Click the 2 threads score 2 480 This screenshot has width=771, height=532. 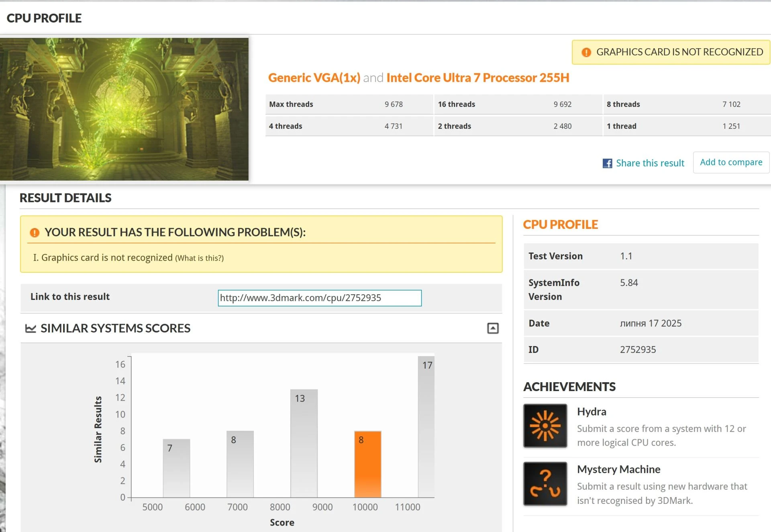click(x=562, y=126)
